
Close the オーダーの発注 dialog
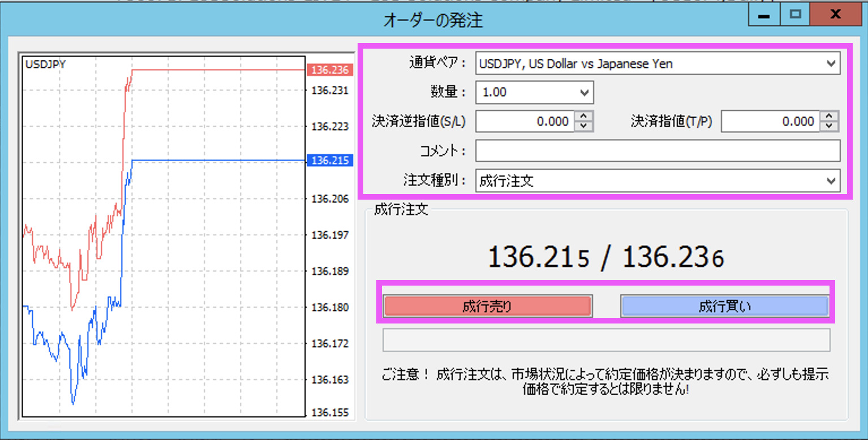[x=835, y=15]
